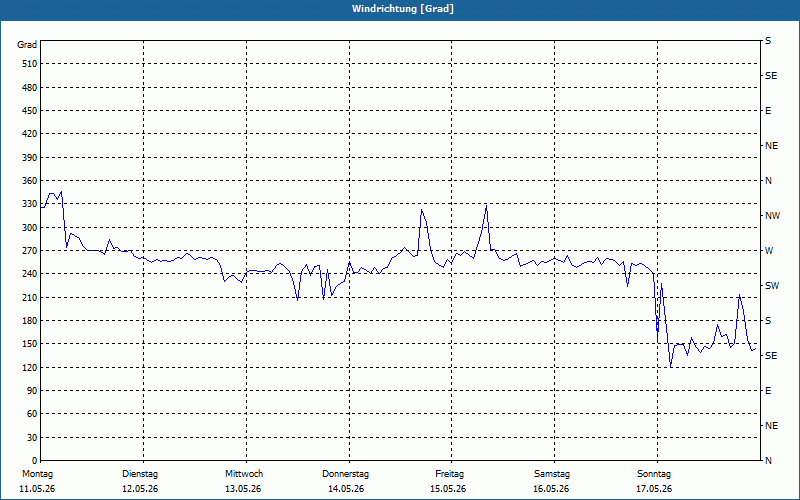Click the 'Samstag' day label
Image resolution: width=800 pixels, height=500 pixels.
coord(552,474)
